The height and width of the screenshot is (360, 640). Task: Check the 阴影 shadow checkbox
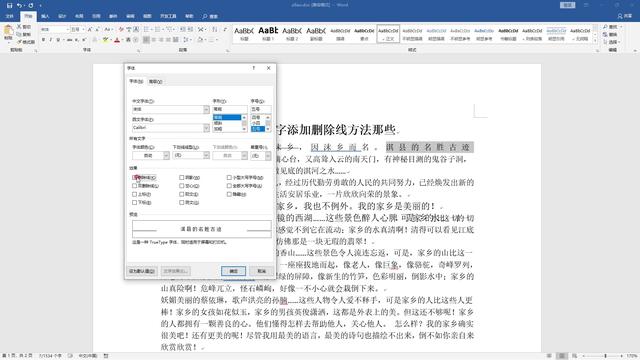(x=182, y=178)
